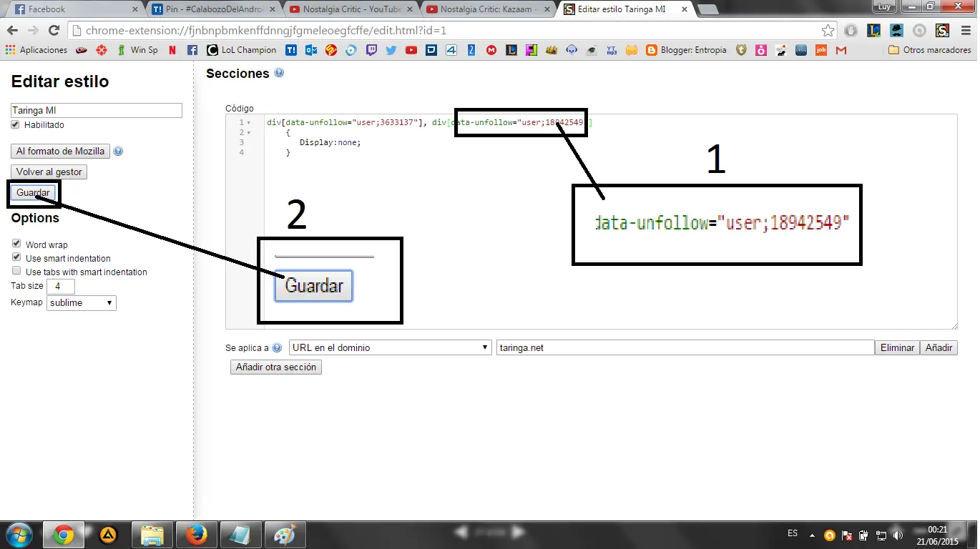Open the help icon beside Secciones

[x=279, y=73]
